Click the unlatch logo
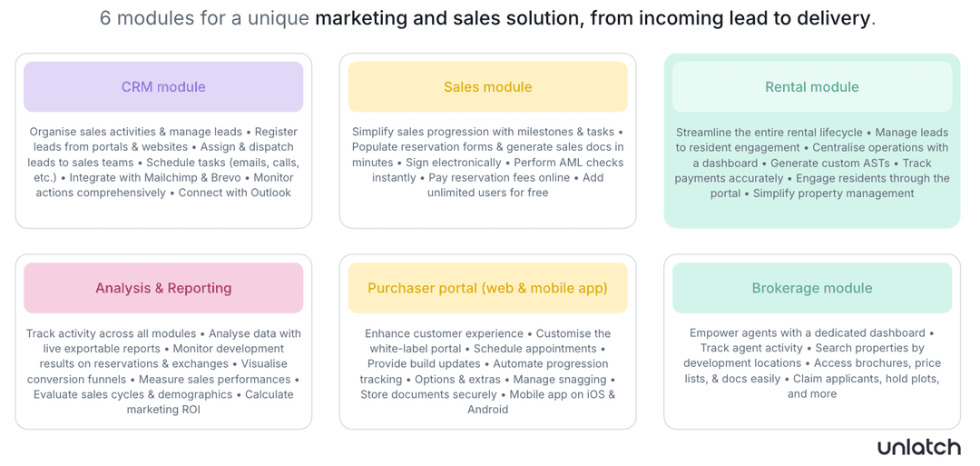 (918, 447)
